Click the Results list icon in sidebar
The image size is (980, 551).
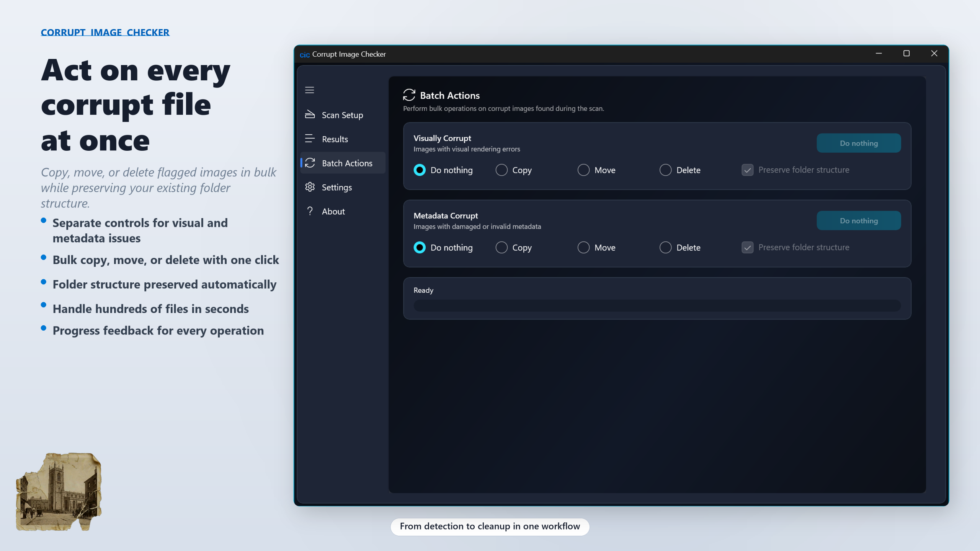pyautogui.click(x=310, y=139)
